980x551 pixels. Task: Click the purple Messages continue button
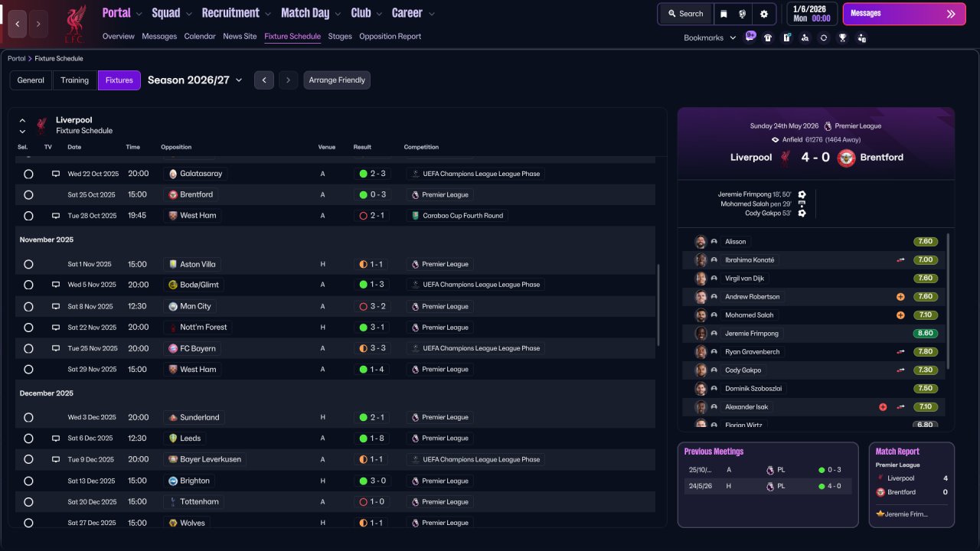pyautogui.click(x=904, y=14)
